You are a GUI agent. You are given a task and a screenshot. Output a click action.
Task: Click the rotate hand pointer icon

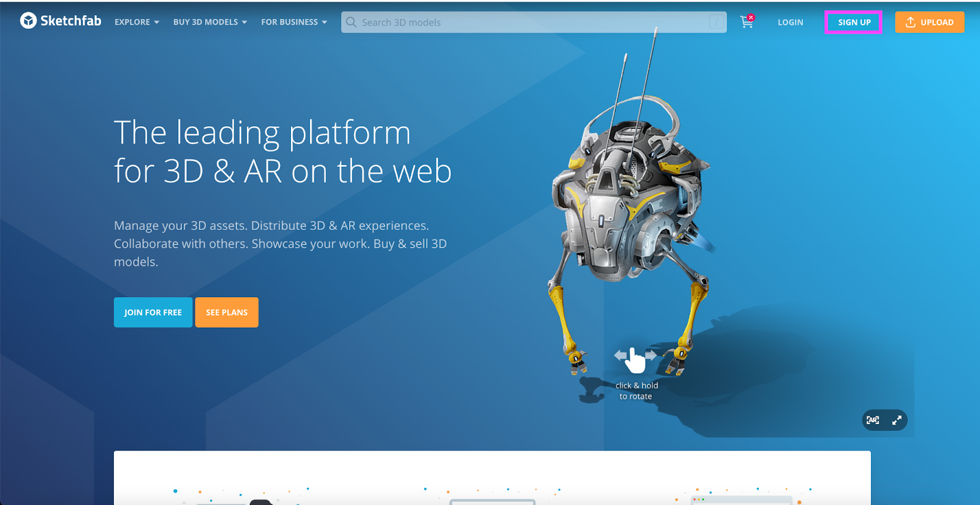pyautogui.click(x=636, y=360)
